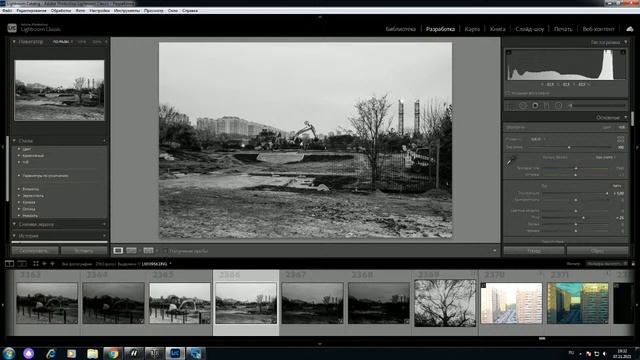Viewport: 640px width, 360px height.
Task: Toggle shadow clipping indicator on histogram
Action: coord(509,52)
